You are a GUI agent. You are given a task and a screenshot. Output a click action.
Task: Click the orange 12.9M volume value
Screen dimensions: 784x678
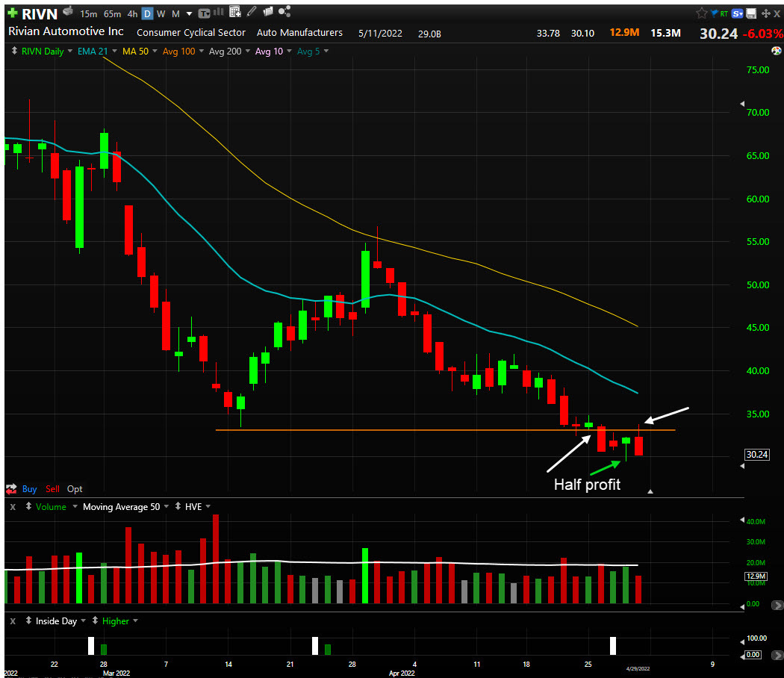point(624,33)
